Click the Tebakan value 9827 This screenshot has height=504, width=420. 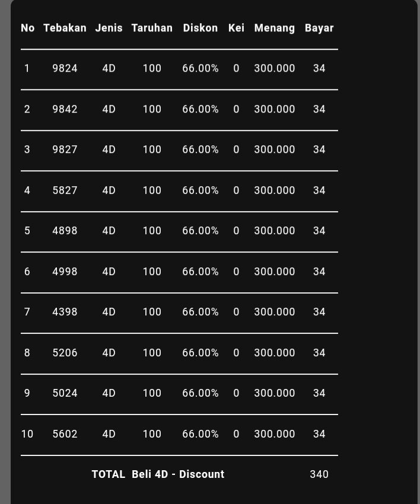pos(65,149)
